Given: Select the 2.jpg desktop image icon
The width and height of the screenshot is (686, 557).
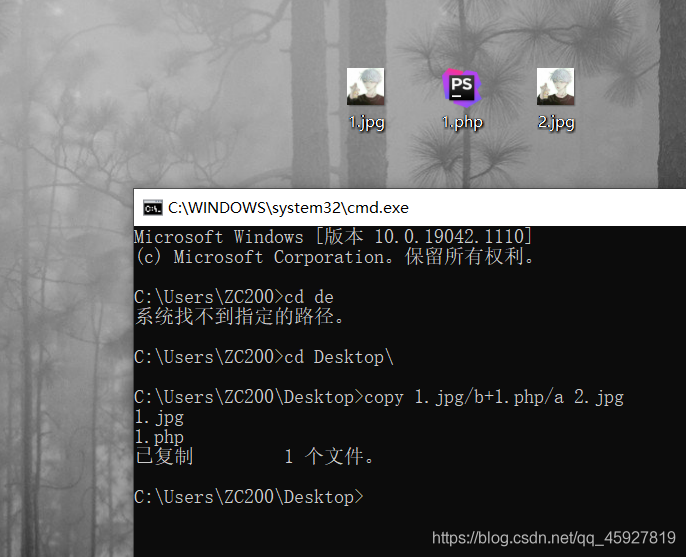Looking at the screenshot, I should 556,86.
